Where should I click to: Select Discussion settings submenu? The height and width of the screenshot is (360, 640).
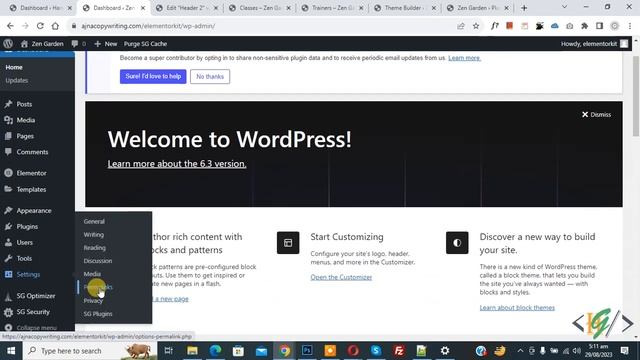98,261
